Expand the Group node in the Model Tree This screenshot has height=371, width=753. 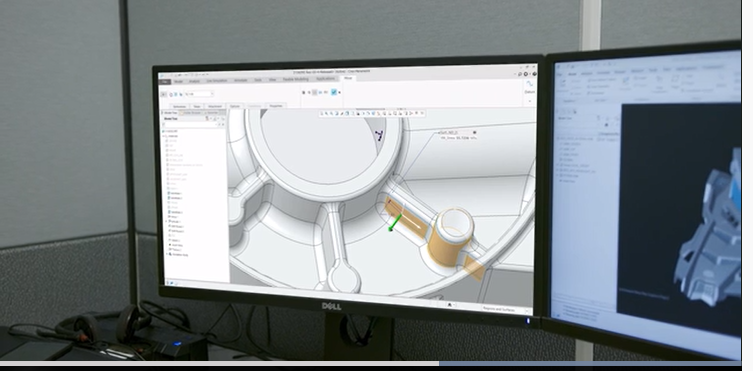[x=166, y=221]
